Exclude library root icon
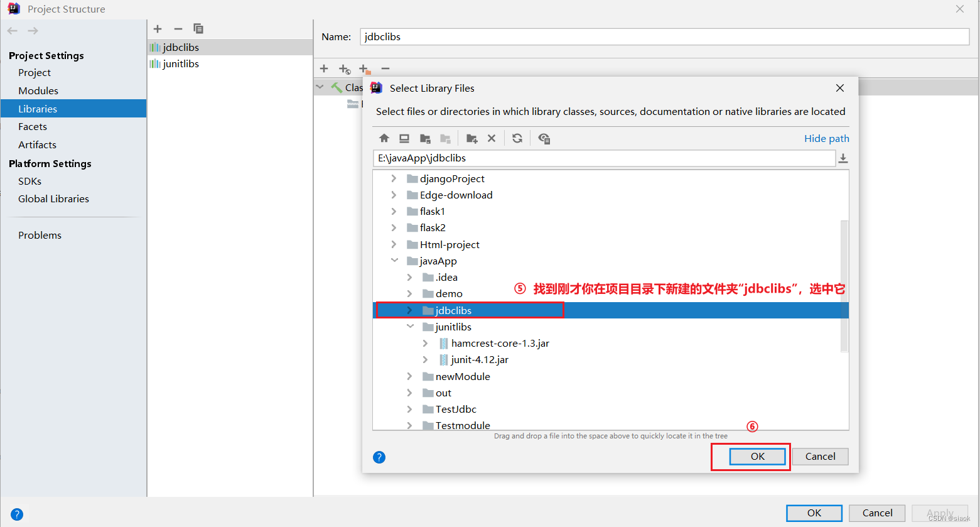 (x=365, y=68)
